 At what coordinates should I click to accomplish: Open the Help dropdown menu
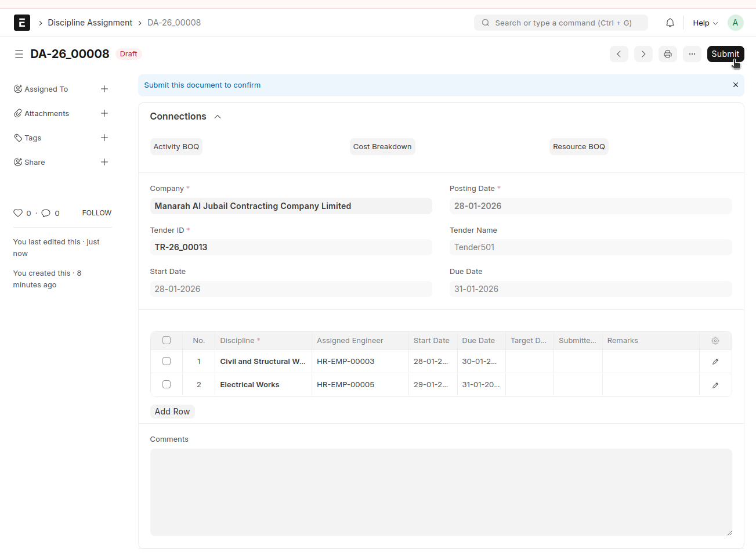705,23
